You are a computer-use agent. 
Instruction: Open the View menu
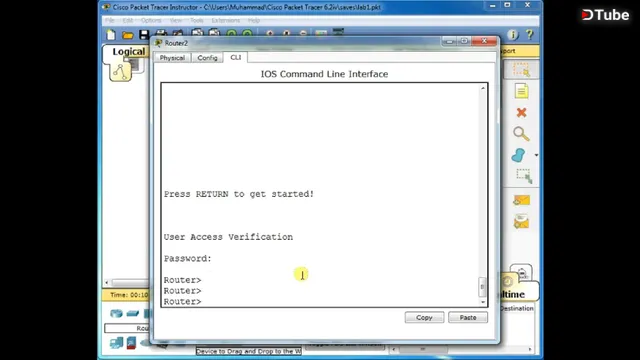pos(176,20)
